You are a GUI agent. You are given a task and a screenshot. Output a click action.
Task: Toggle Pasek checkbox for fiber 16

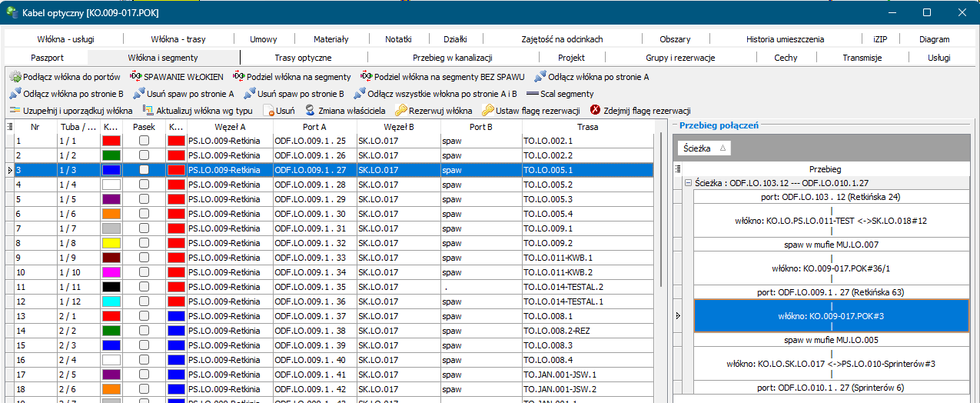(x=144, y=360)
